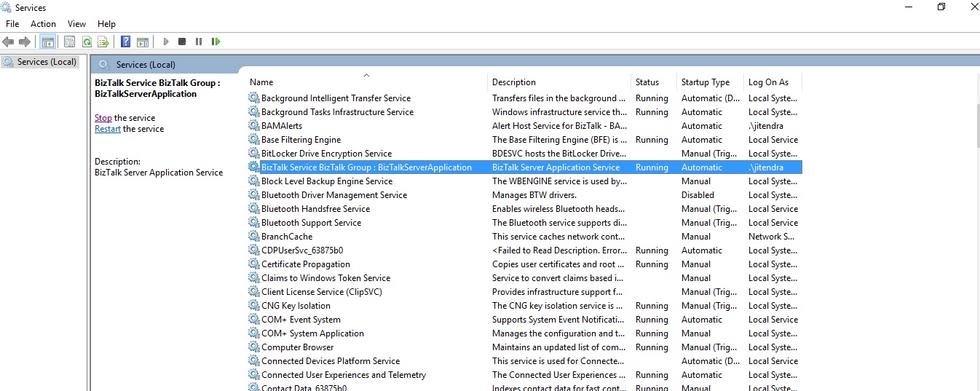Viewport: 980px width, 391px height.
Task: Select Services (Local) node in console tree
Action: point(39,62)
